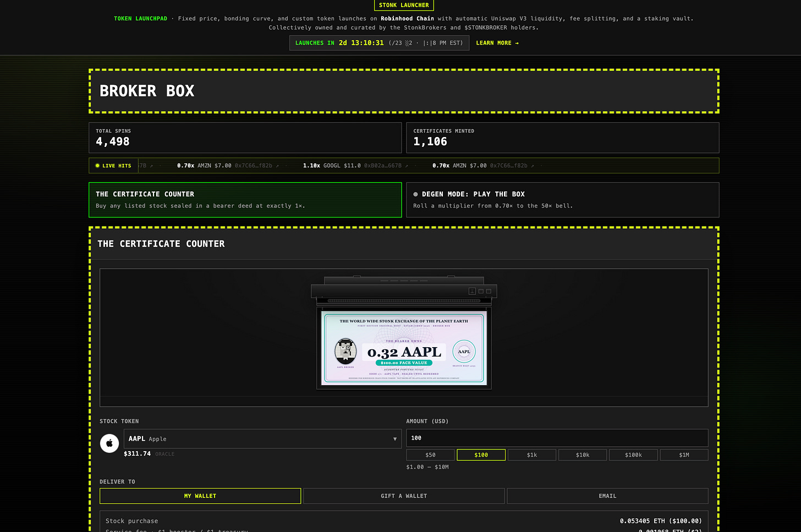The width and height of the screenshot is (801, 532).
Task: Click the 0.32 AAPL certificate amount
Action: coord(404,352)
